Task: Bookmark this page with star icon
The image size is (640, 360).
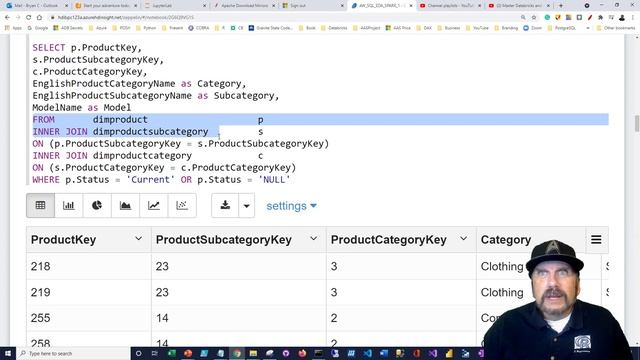Action: point(534,18)
